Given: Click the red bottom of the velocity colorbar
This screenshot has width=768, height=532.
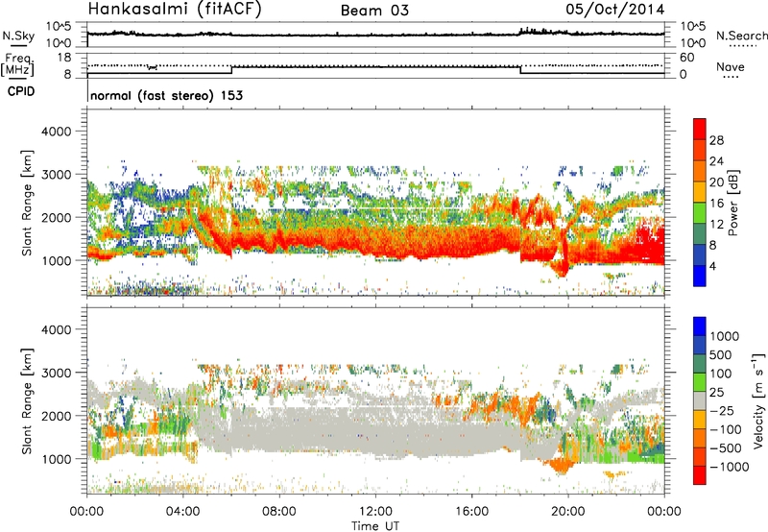Looking at the screenshot, I should (700, 475).
